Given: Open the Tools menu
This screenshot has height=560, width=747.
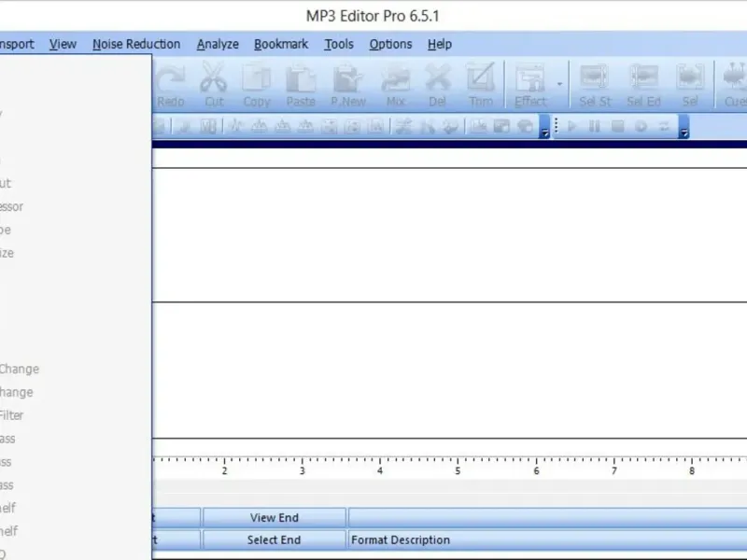Looking at the screenshot, I should [339, 44].
